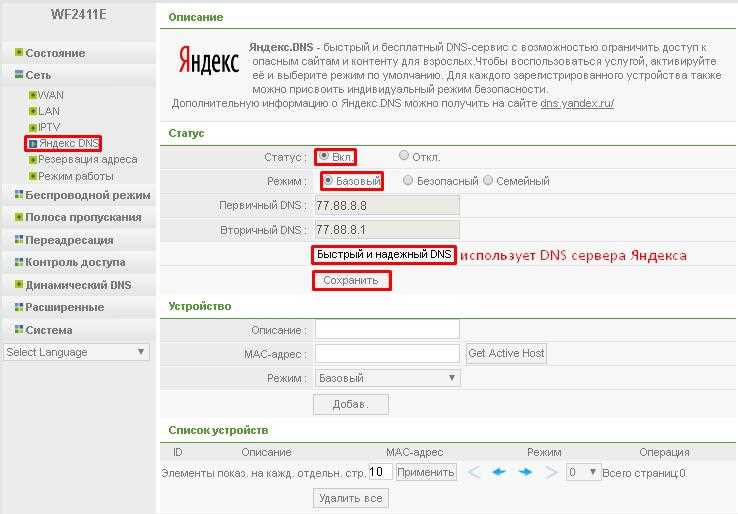Select the Яндекс DNS menu item
The height and width of the screenshot is (514, 738).
(69, 143)
